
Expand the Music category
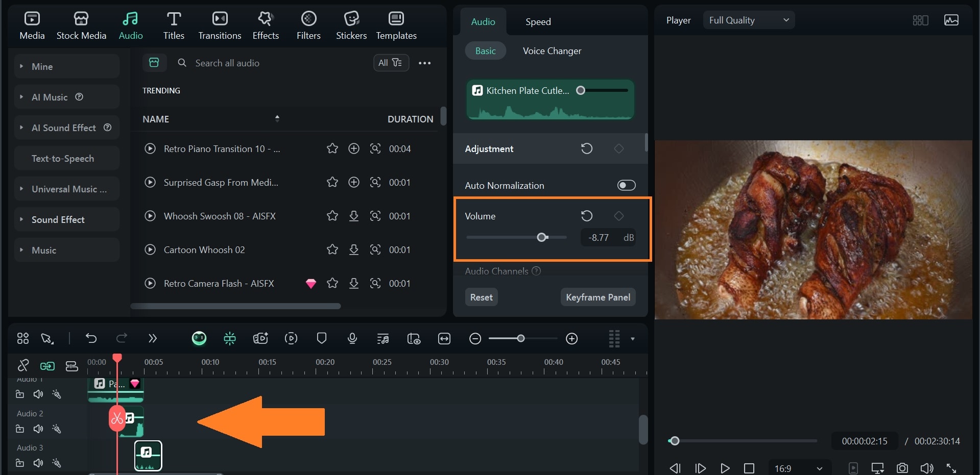click(67, 250)
